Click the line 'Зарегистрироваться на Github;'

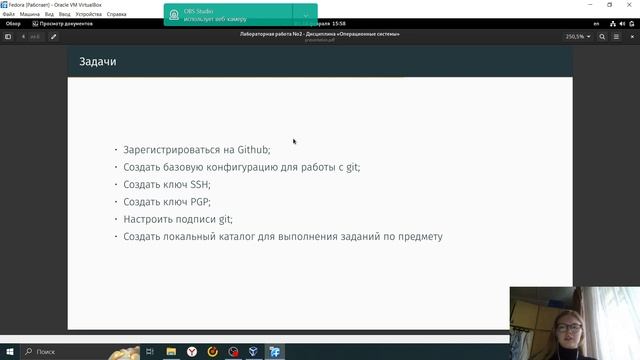pyautogui.click(x=197, y=150)
